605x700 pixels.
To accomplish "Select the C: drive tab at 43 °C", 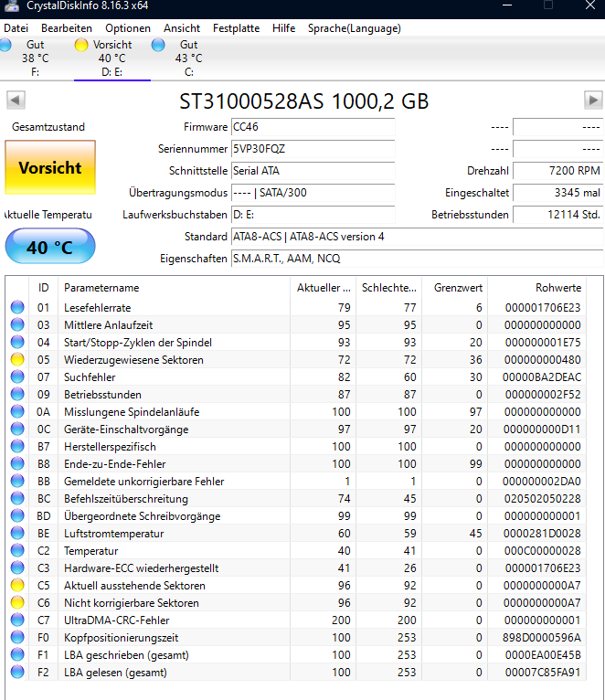I will click(x=189, y=58).
